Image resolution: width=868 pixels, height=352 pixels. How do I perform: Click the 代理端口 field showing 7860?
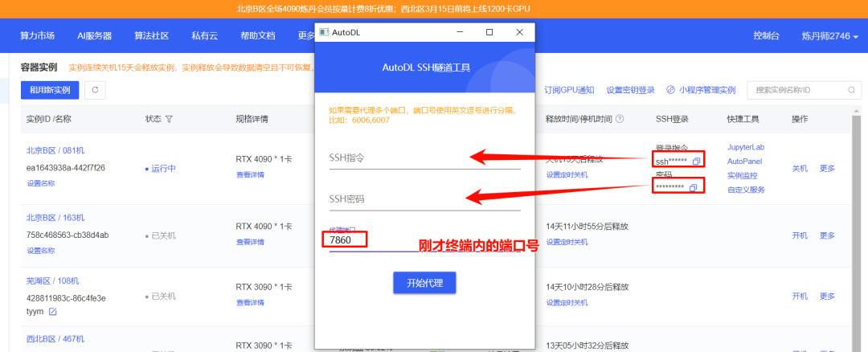(424, 240)
